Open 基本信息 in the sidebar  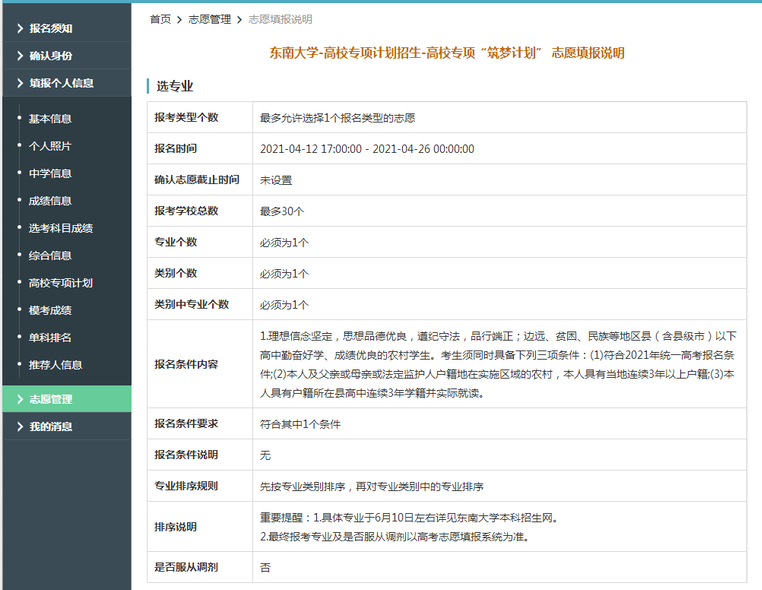[x=50, y=119]
